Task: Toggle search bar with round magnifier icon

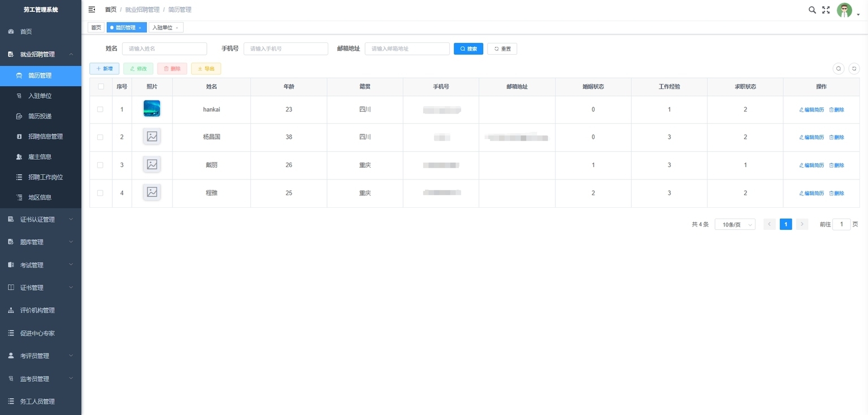Action: tap(839, 68)
